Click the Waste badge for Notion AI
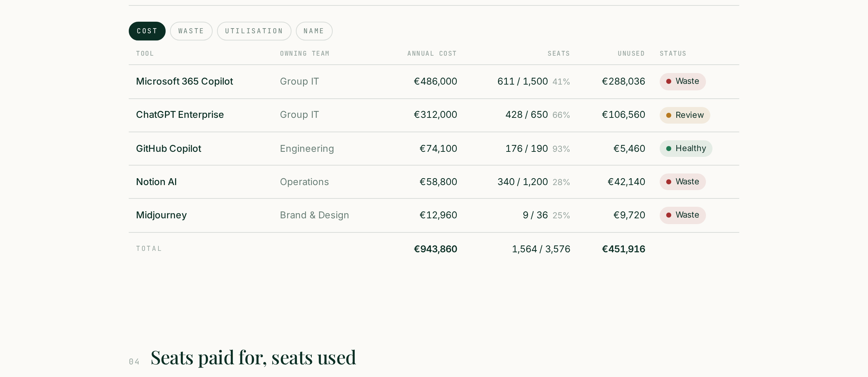 coord(683,182)
